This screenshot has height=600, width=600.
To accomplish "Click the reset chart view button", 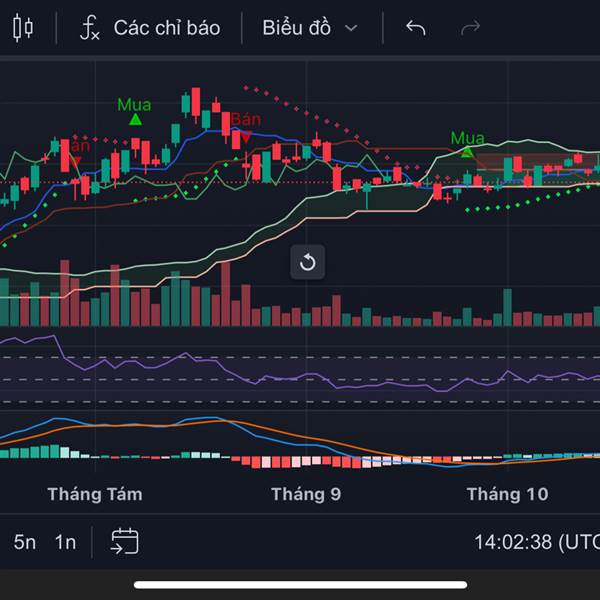I will 308,262.
